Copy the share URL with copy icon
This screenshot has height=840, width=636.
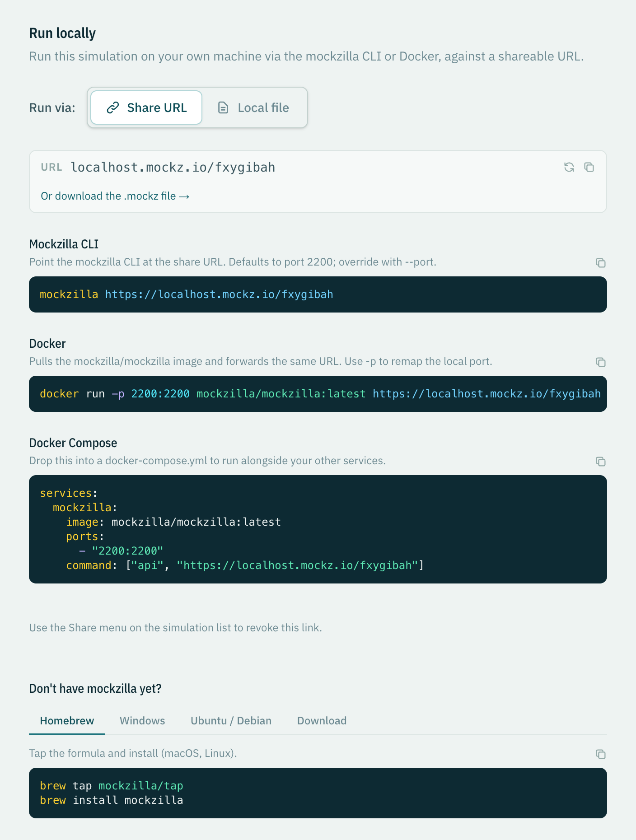click(589, 167)
